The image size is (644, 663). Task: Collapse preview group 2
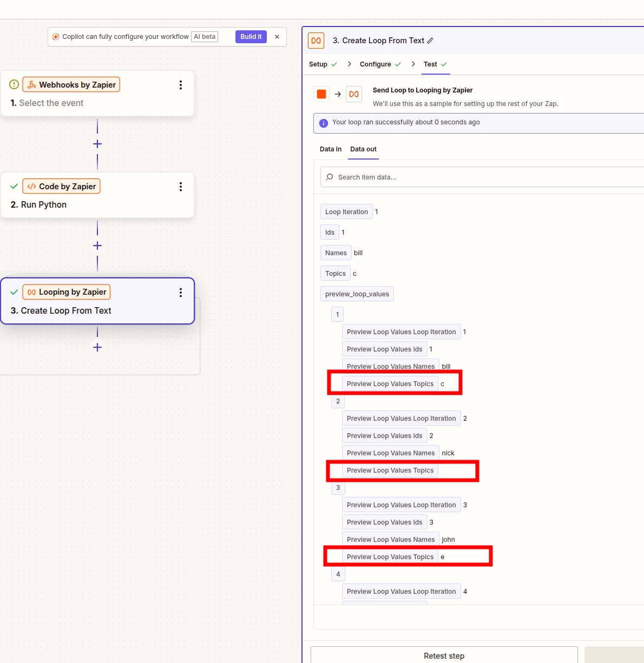click(x=338, y=401)
